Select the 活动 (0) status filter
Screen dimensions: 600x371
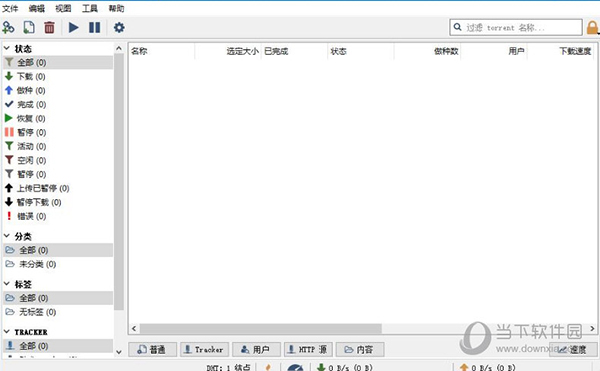click(58, 146)
